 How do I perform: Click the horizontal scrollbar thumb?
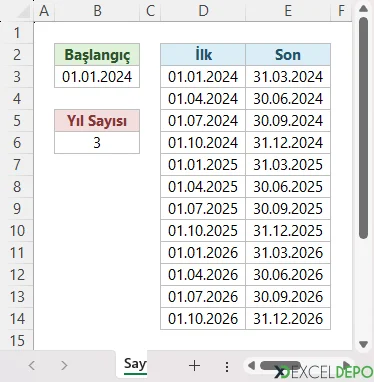pos(279,365)
